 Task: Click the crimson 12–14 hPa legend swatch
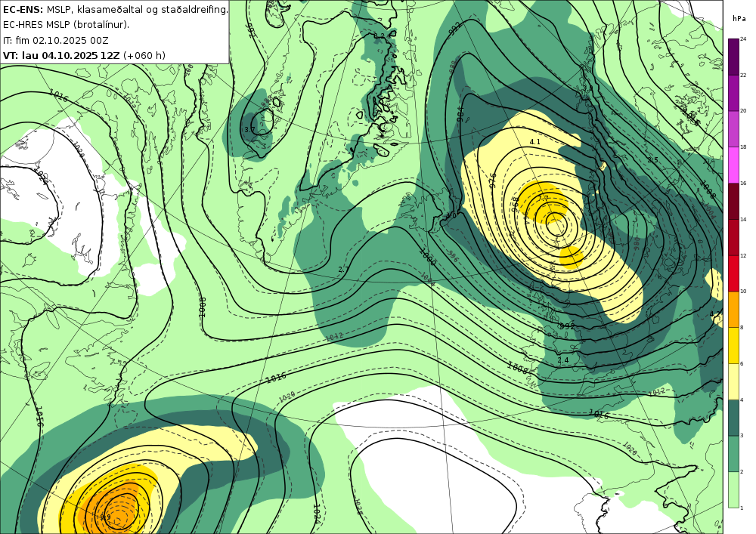(733, 237)
